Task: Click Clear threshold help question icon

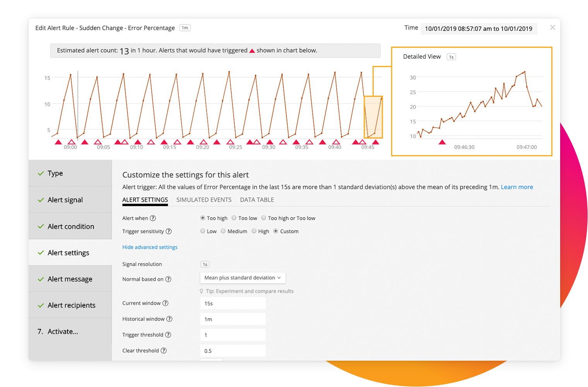Action: pos(164,351)
